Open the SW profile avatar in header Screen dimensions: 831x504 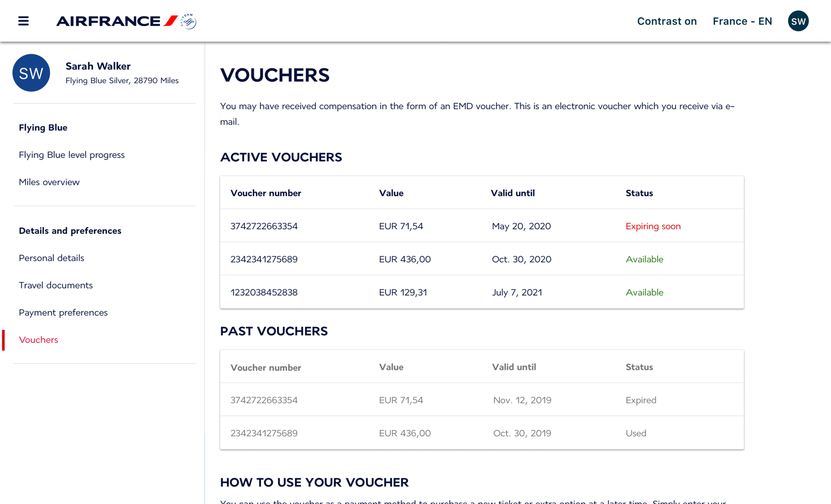click(797, 21)
